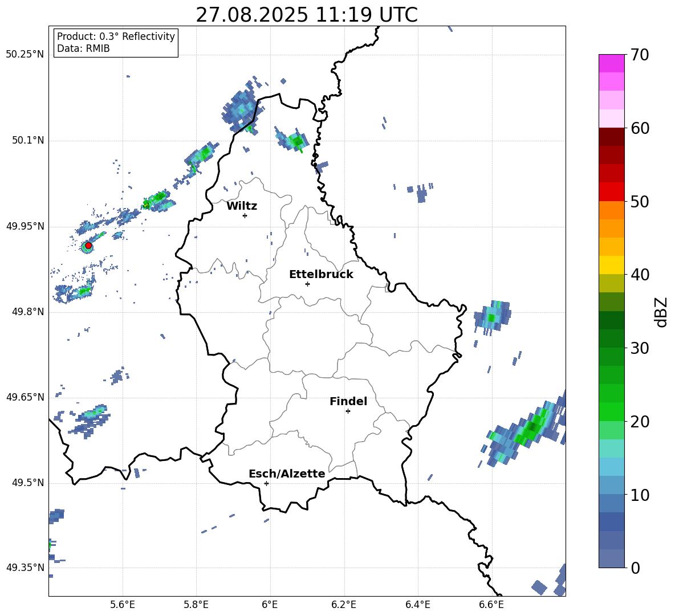Click the 49.95°N latitude label

click(x=25, y=226)
